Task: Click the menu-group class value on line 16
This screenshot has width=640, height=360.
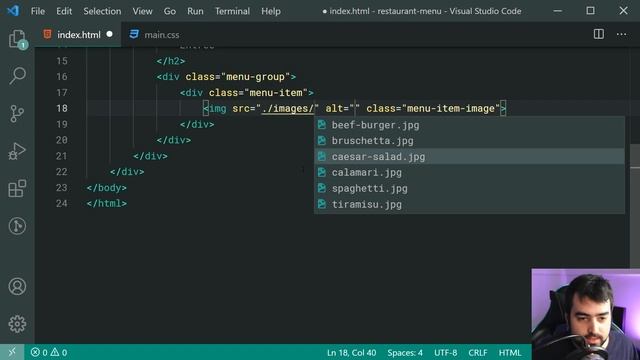Action: tap(255, 77)
